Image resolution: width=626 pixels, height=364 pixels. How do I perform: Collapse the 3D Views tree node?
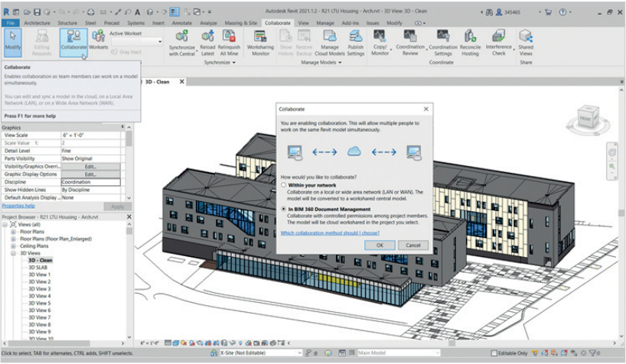13,252
